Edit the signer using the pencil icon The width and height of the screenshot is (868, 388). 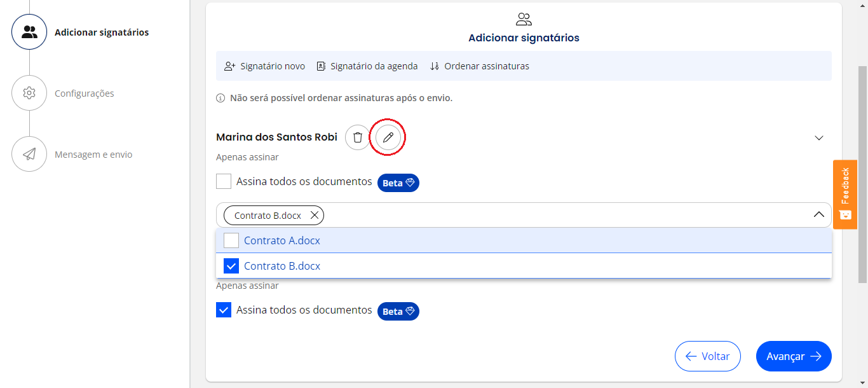(388, 137)
